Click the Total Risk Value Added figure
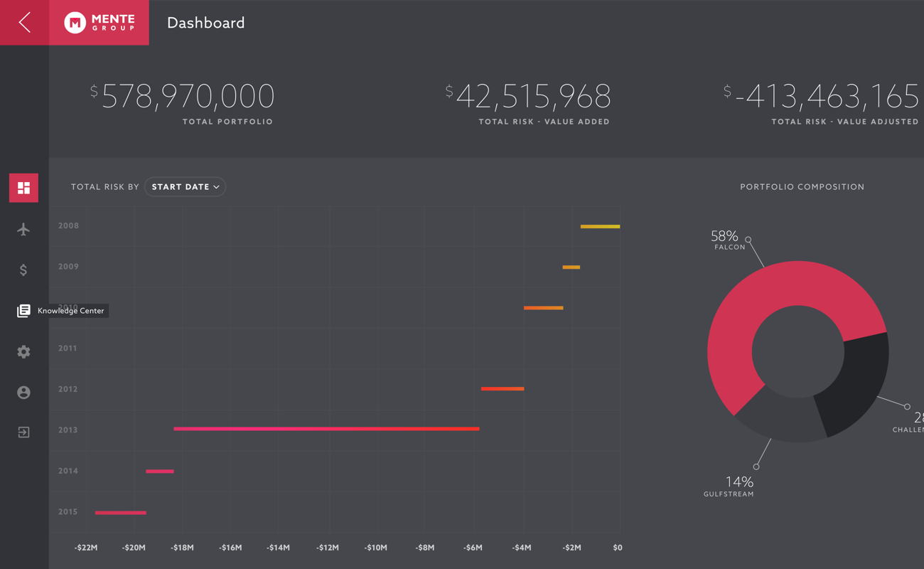Viewport: 924px width, 569px height. pos(533,97)
